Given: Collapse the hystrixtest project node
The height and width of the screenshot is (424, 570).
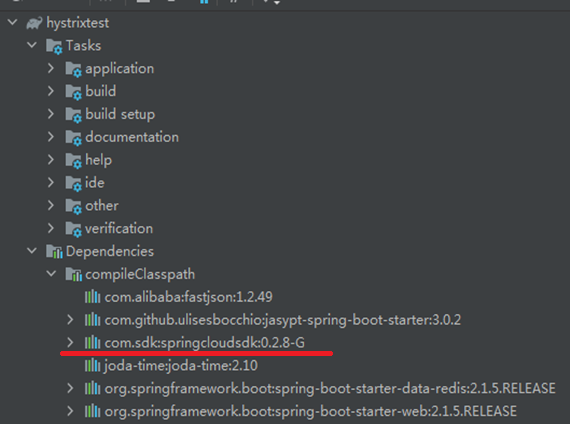Looking at the screenshot, I should click(12, 23).
